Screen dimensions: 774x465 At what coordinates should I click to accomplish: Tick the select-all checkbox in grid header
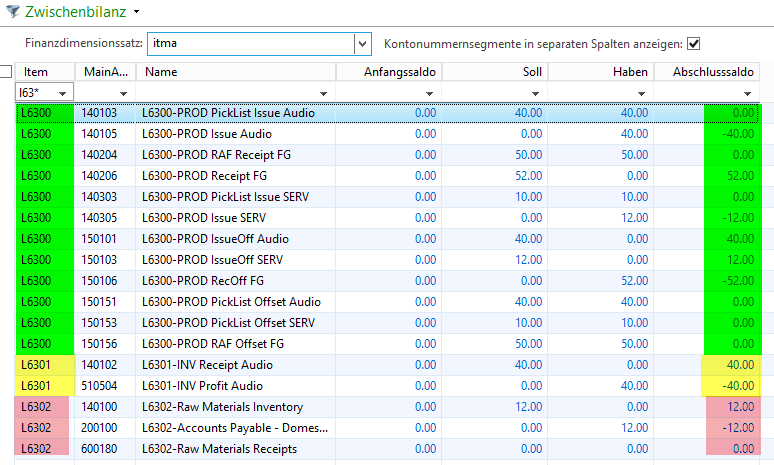pyautogui.click(x=6, y=71)
